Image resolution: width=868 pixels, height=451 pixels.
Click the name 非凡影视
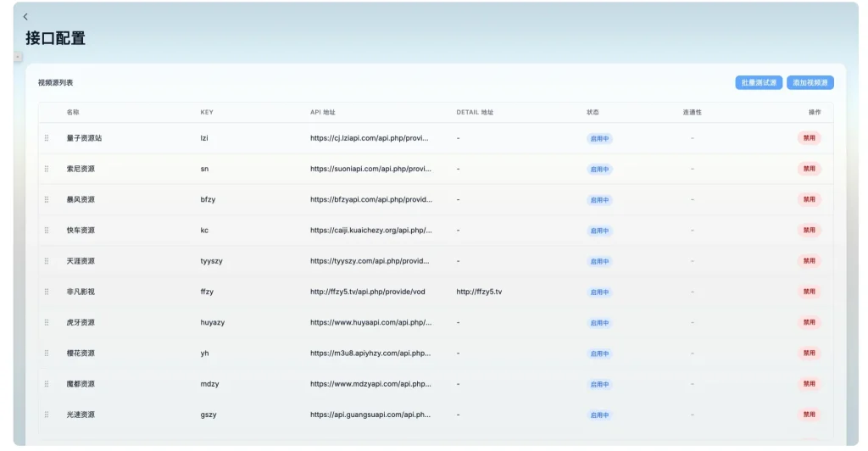pyautogui.click(x=81, y=292)
